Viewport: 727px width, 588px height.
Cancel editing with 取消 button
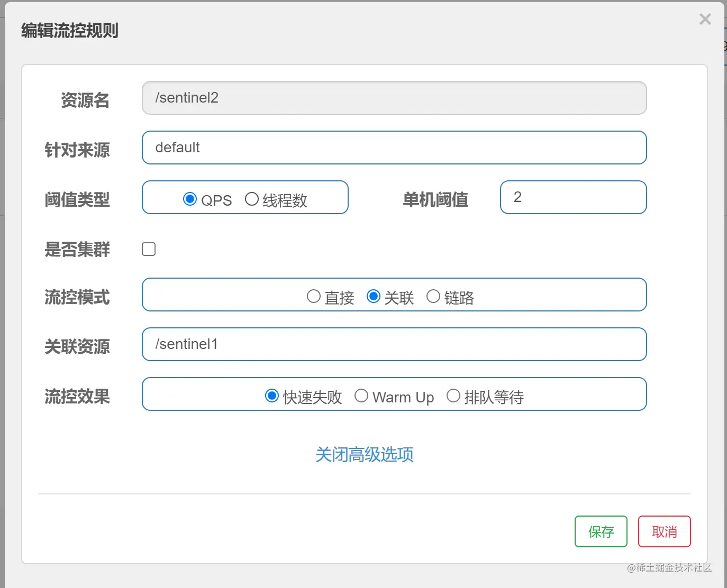click(x=665, y=531)
